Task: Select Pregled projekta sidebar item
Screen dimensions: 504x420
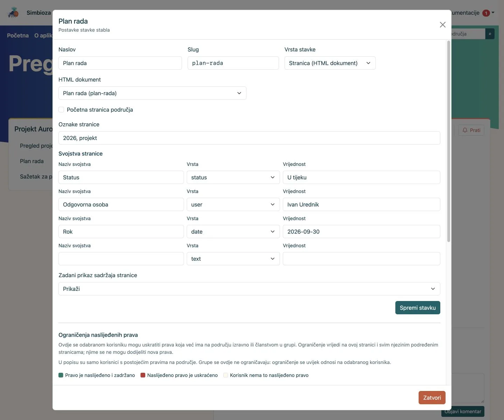Action: (x=36, y=146)
